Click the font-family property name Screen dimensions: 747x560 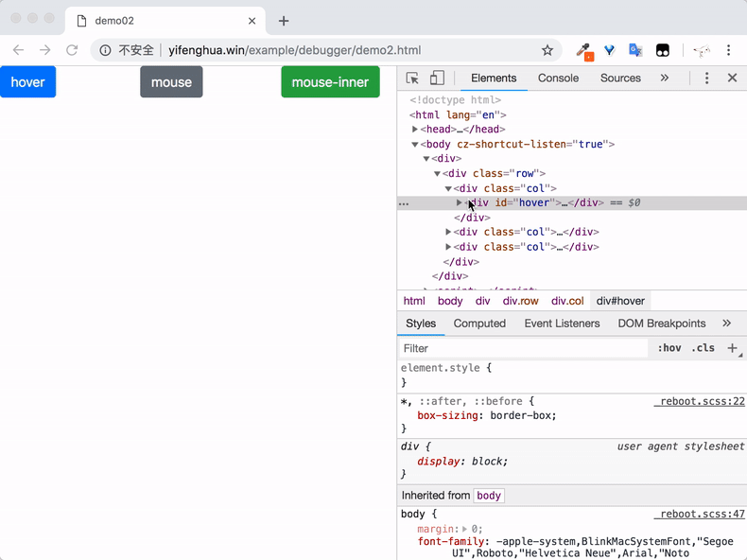coord(451,541)
